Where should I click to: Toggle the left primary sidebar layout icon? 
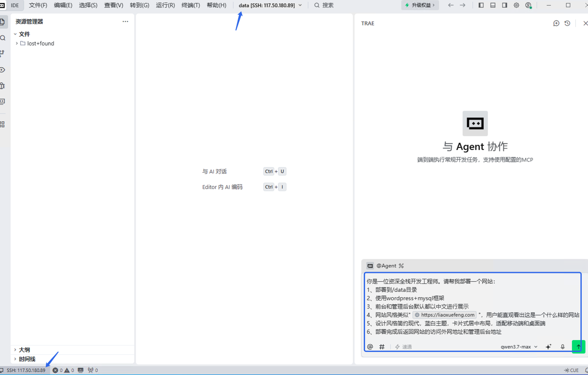(x=481, y=5)
